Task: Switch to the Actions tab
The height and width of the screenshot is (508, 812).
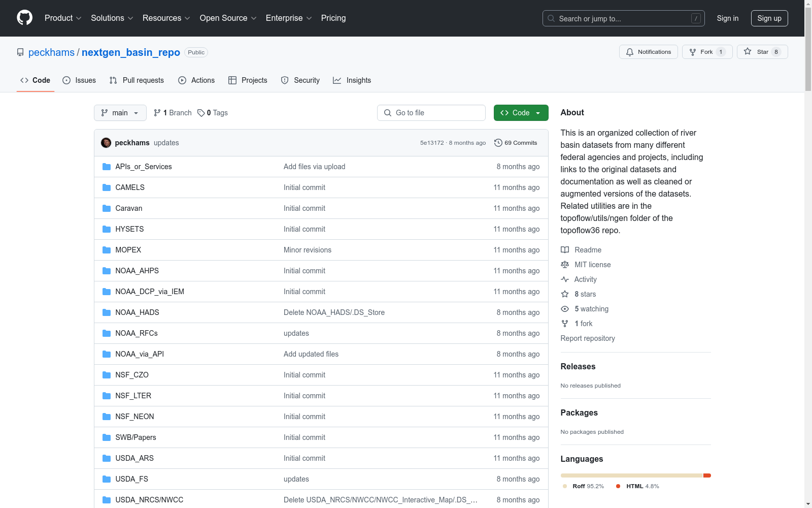Action: tap(196, 80)
